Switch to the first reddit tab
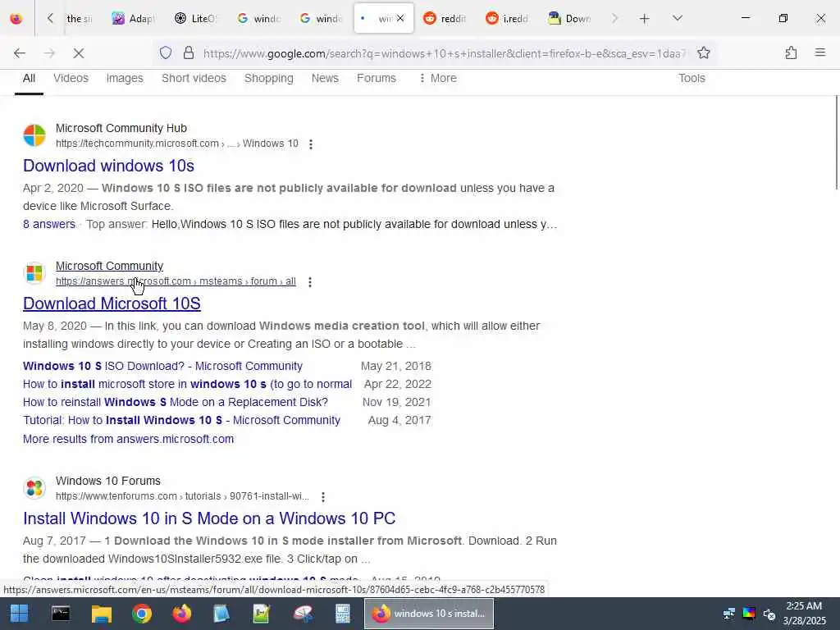Screen dimensions: 840x630 (x=445, y=18)
